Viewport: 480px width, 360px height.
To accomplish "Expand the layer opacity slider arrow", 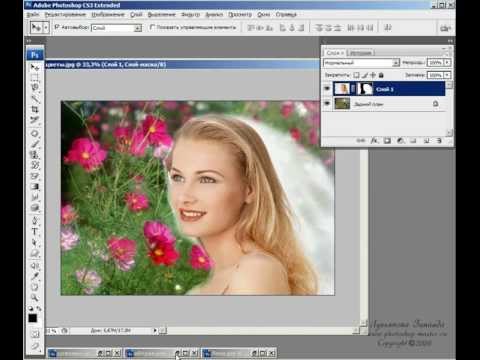I will click(447, 62).
